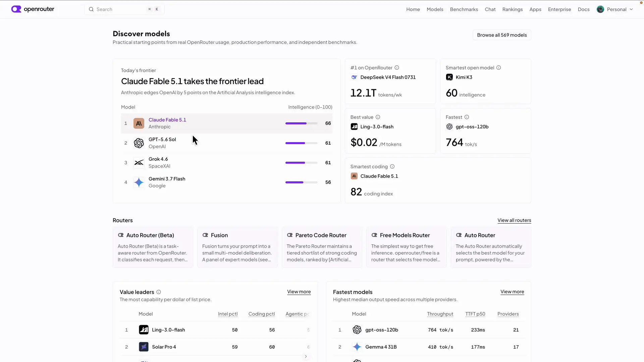Open the Models nav item
Screen dimensions: 644x362
click(x=435, y=9)
